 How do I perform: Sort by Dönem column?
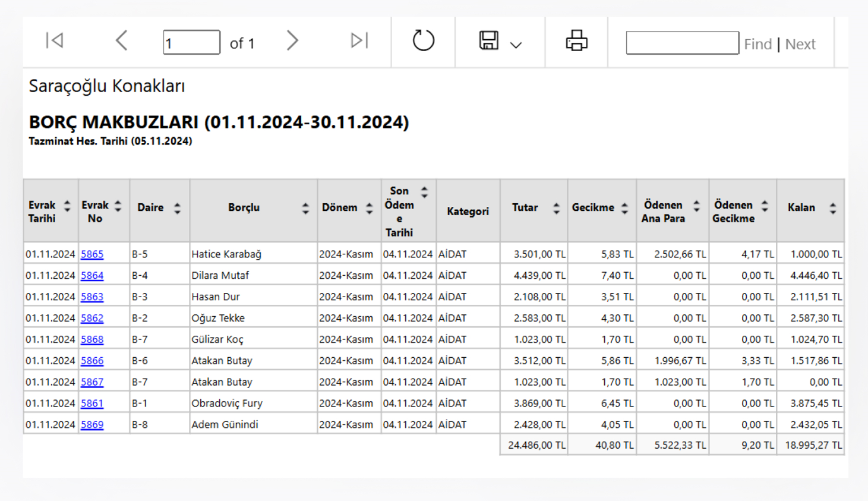pyautogui.click(x=369, y=209)
